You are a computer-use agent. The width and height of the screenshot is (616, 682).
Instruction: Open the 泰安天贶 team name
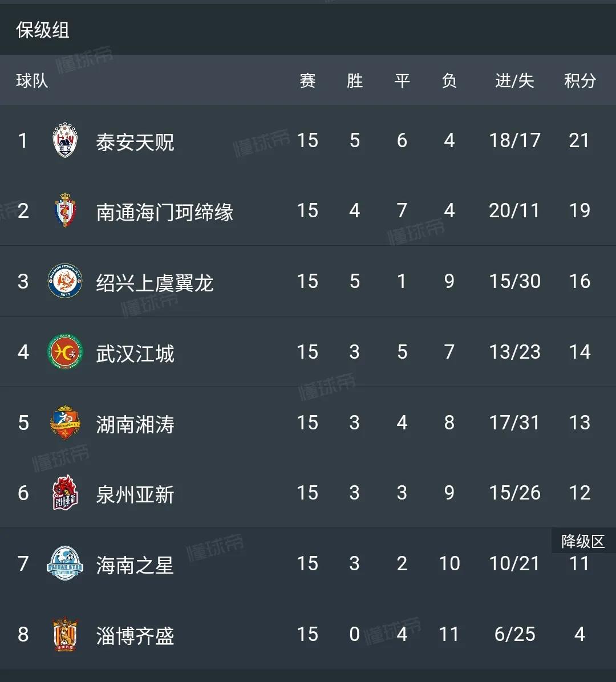(135, 142)
